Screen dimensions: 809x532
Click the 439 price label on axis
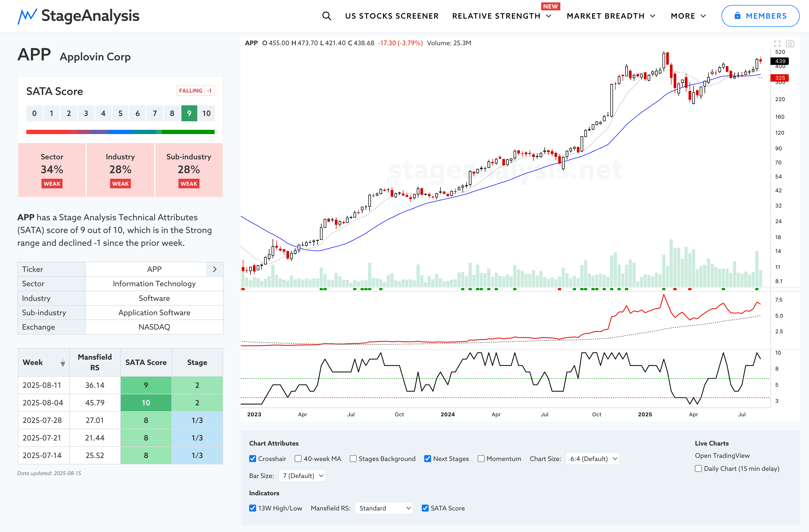780,61
